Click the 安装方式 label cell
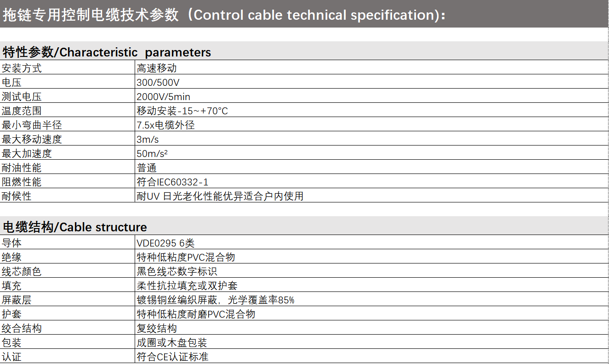Viewport: 609px width, 364px height. 22,68
